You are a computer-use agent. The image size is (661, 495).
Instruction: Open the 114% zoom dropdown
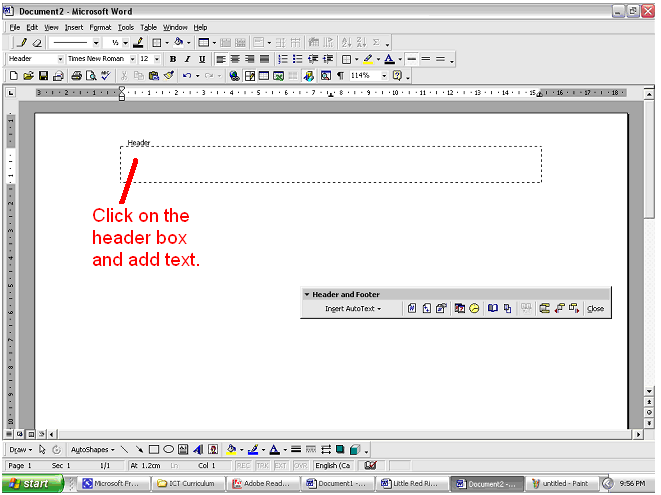[384, 76]
